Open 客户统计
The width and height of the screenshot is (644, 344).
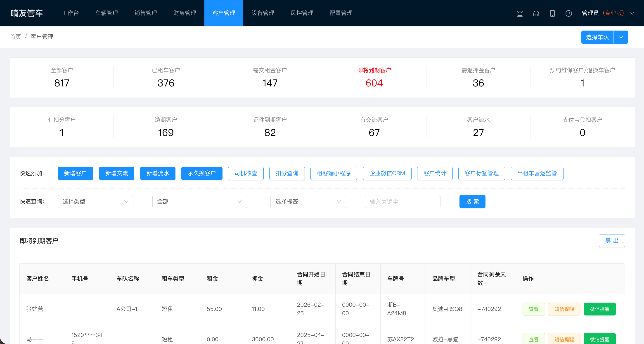click(435, 173)
